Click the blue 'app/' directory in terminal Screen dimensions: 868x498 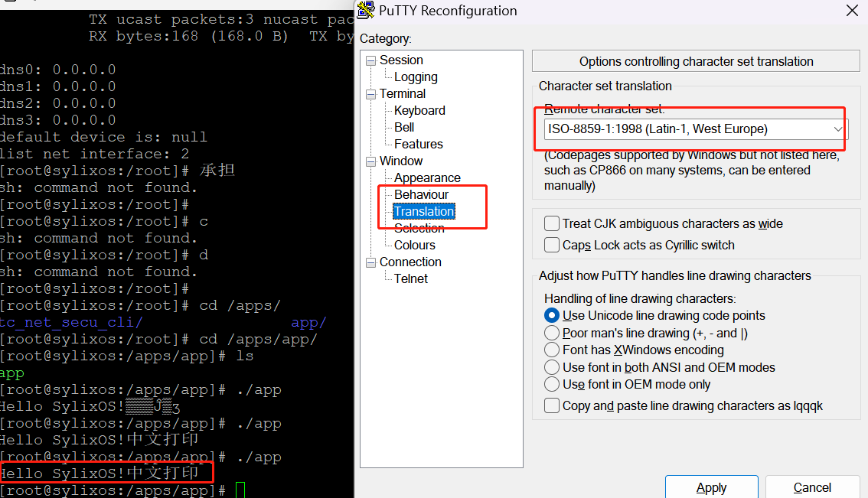click(x=309, y=323)
